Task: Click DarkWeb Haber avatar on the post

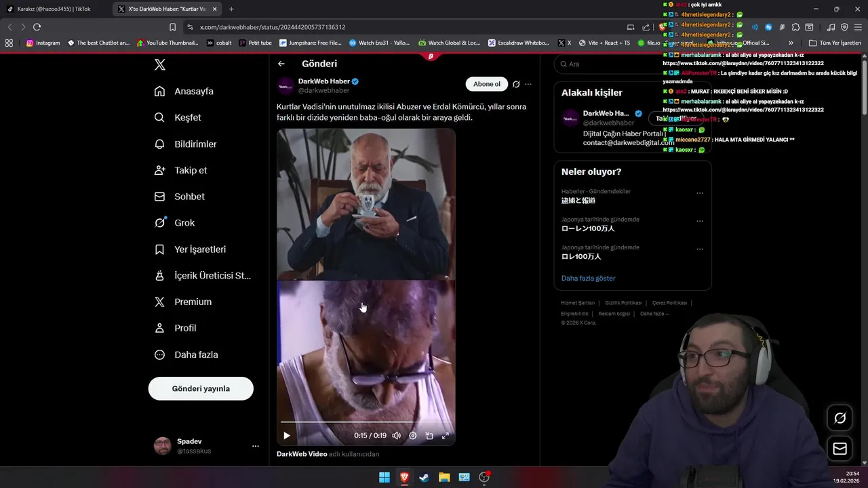Action: pyautogui.click(x=285, y=86)
